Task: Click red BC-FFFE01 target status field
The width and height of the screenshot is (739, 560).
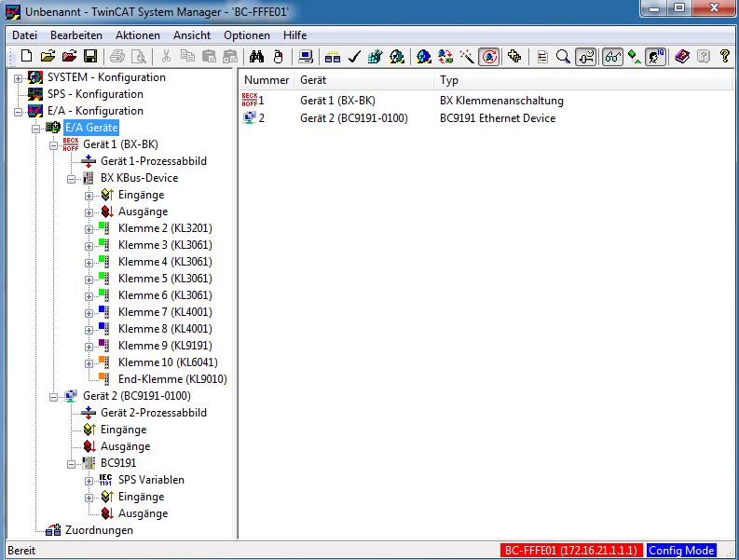Action: [571, 551]
